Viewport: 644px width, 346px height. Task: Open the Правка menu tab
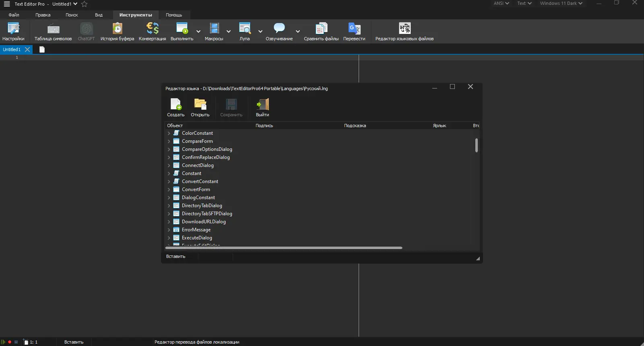click(43, 15)
